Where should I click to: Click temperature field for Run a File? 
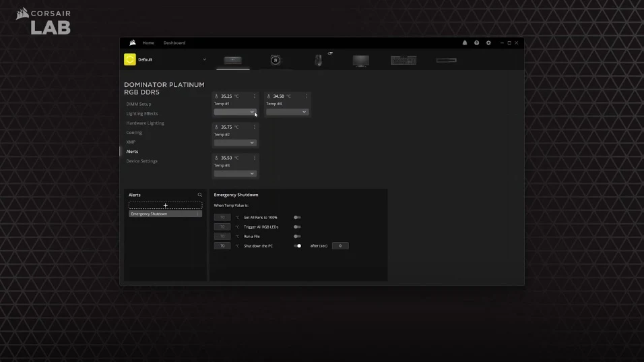(222, 236)
